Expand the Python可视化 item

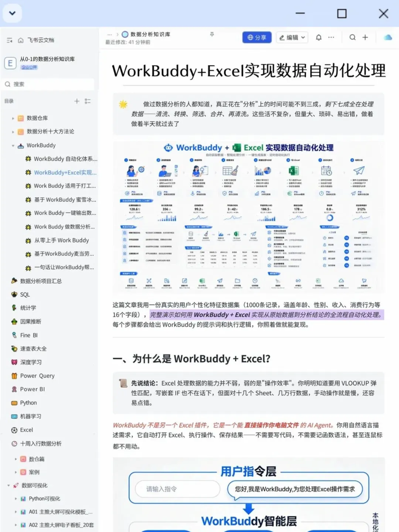tap(16, 499)
